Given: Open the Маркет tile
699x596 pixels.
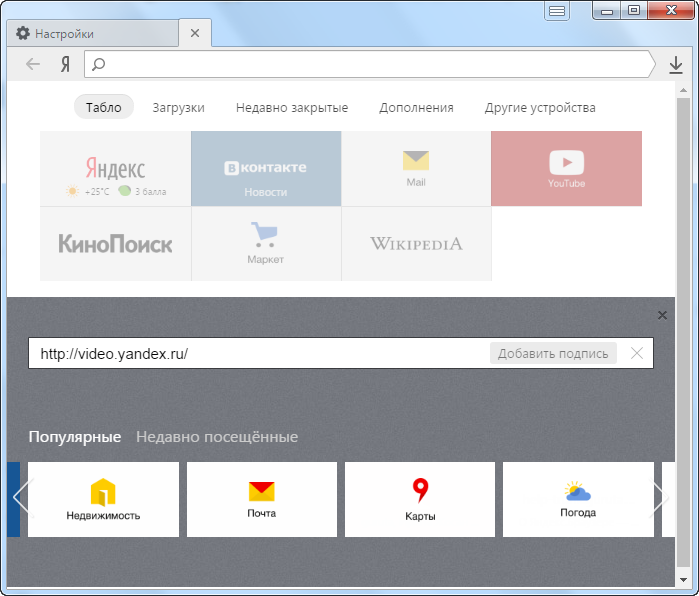Looking at the screenshot, I should (x=266, y=244).
